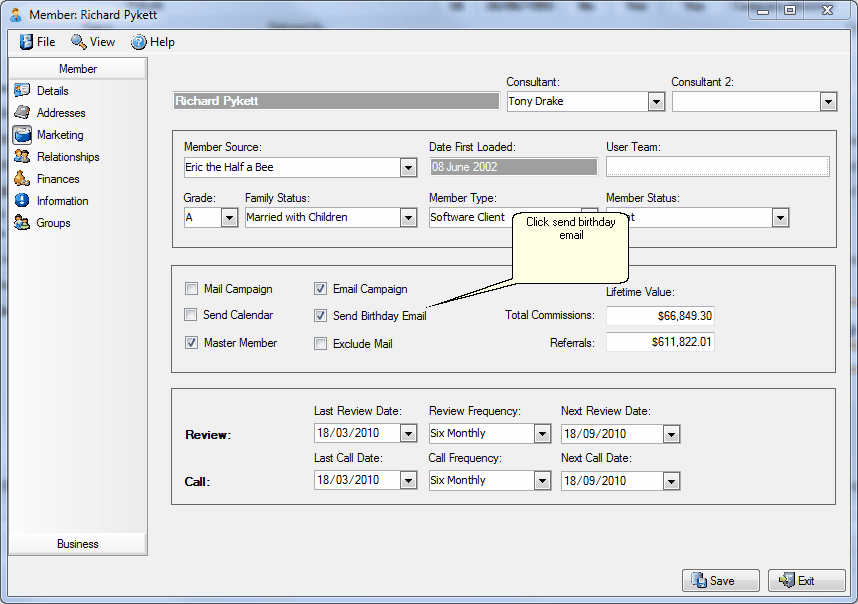The height and width of the screenshot is (604, 858).
Task: Untick the Send Birthday Email checkbox
Action: point(320,315)
